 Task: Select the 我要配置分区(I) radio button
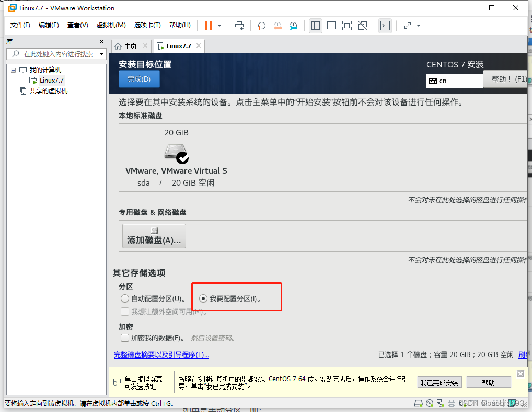click(203, 299)
